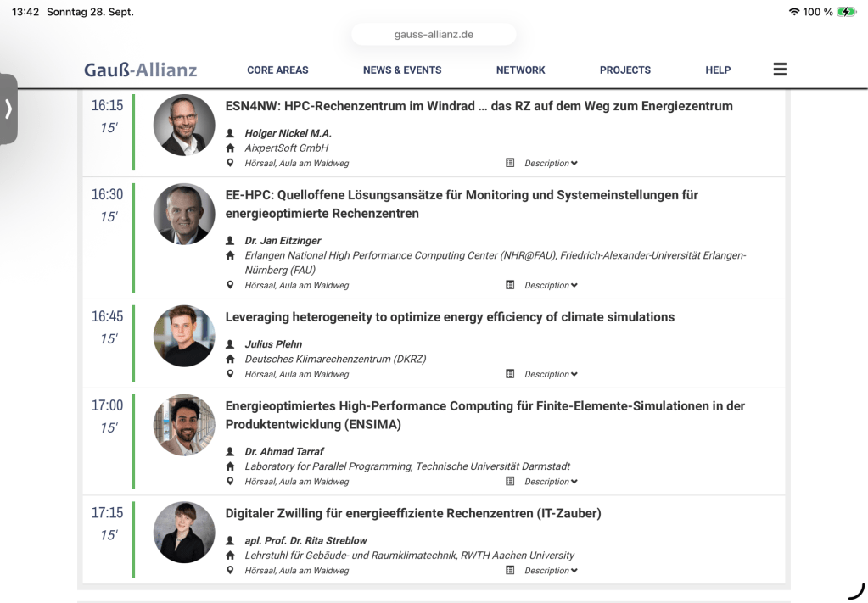The image size is (868, 603).
Task: Open the hamburger menu icon
Action: tap(780, 70)
